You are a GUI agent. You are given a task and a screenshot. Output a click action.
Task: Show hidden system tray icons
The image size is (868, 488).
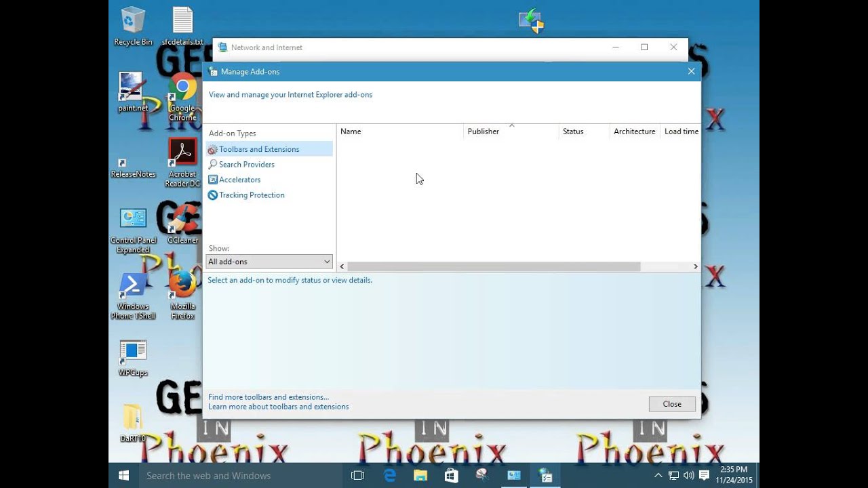[658, 476]
